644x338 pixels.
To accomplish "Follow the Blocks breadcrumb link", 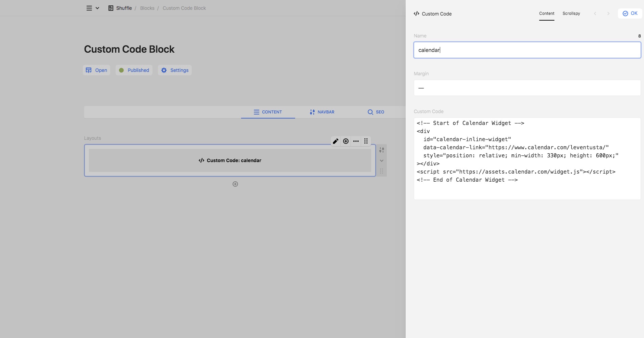I will pos(147,8).
